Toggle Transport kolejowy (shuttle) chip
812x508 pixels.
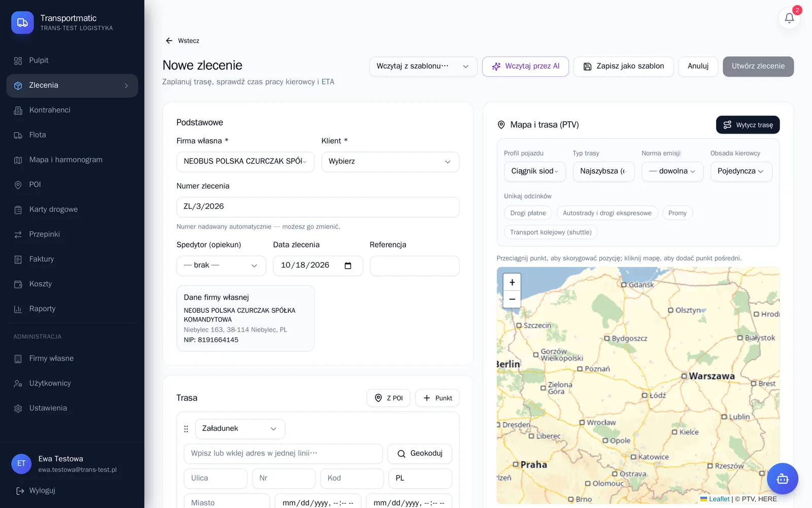551,232
